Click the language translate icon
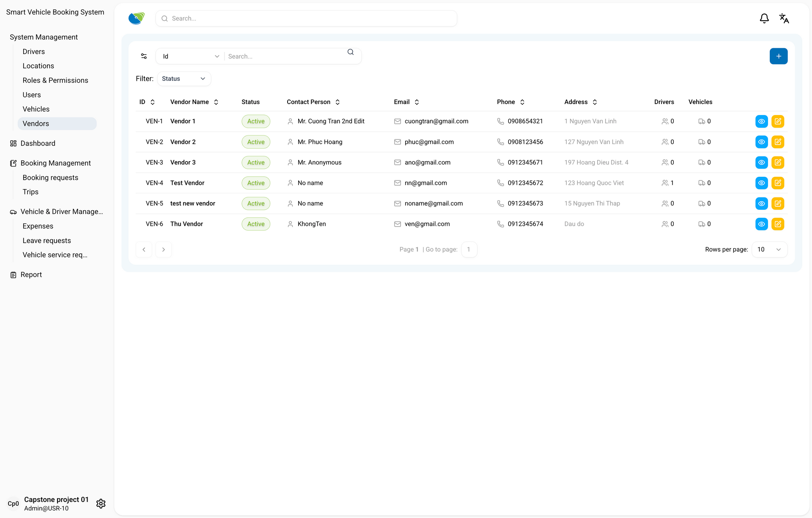Image resolution: width=812 pixels, height=518 pixels. coord(784,19)
